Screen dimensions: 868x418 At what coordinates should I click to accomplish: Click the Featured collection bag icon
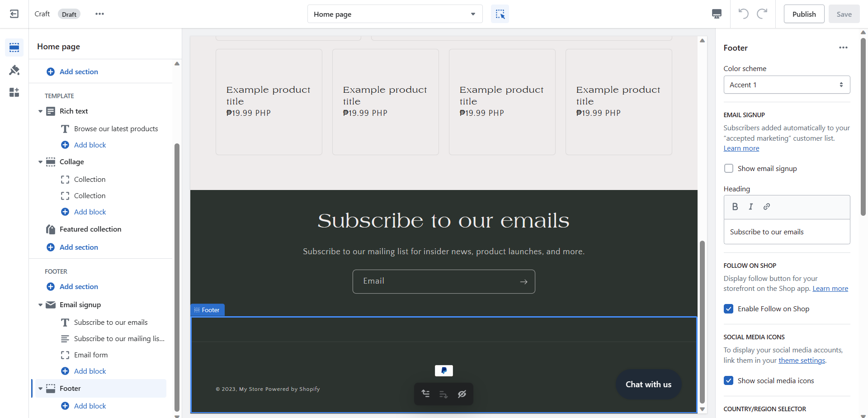tap(51, 229)
